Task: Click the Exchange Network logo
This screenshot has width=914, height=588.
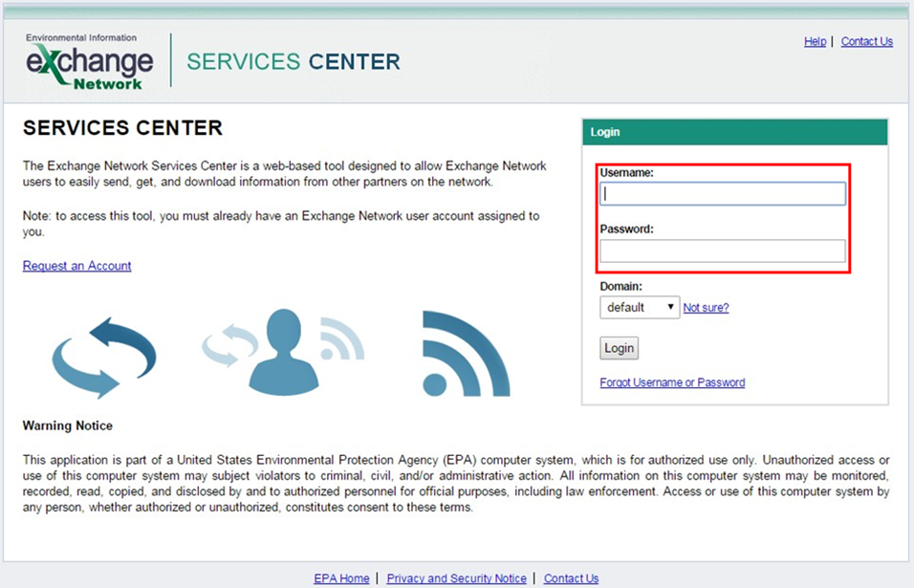Action: point(88,60)
